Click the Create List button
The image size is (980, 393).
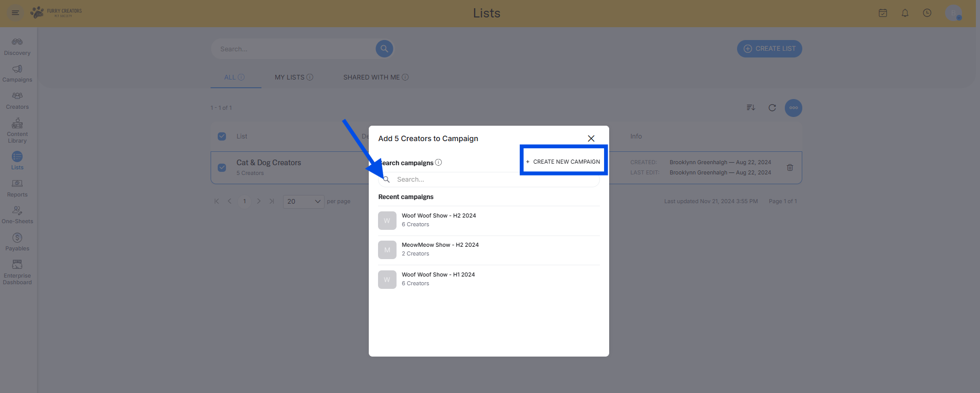[x=769, y=49]
